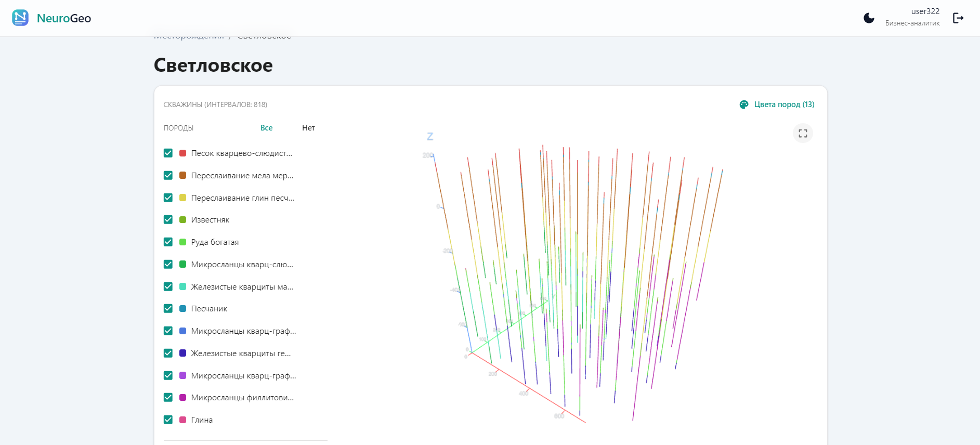Image resolution: width=980 pixels, height=445 pixels.
Task: Open Цвета пород (13) link
Action: [x=784, y=104]
